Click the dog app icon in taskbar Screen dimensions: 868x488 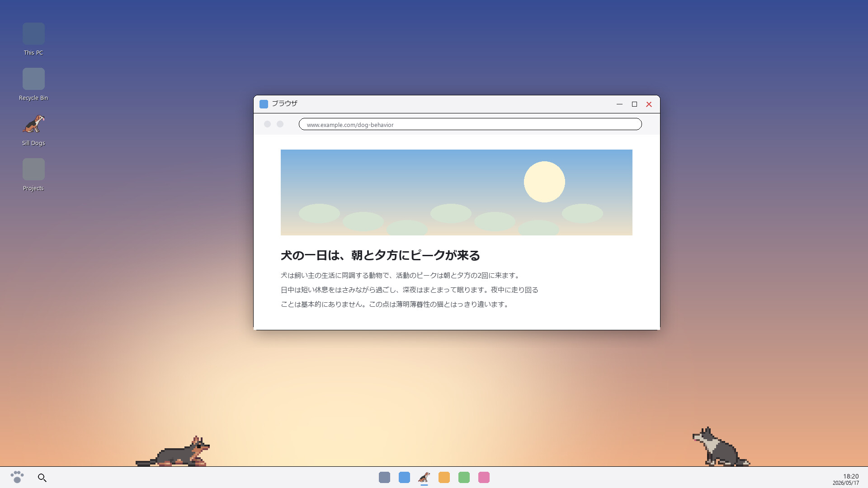coord(424,477)
